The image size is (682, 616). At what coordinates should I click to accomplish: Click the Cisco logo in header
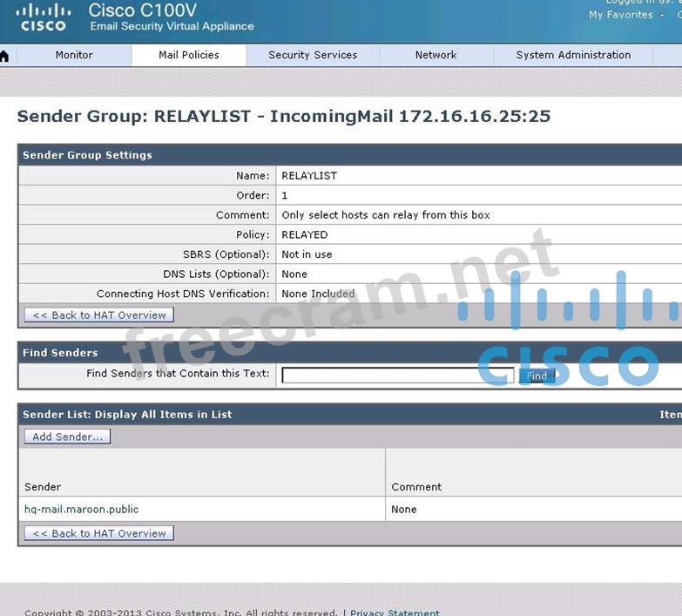pyautogui.click(x=43, y=17)
